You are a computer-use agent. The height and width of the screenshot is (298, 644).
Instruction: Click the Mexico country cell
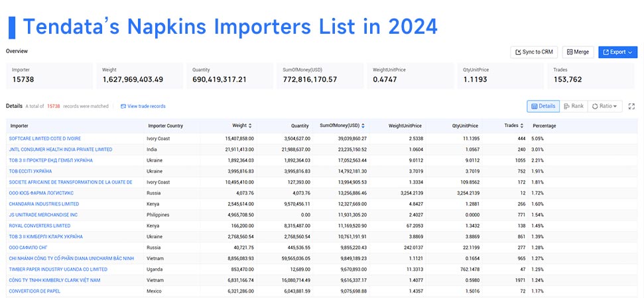[x=154, y=291]
